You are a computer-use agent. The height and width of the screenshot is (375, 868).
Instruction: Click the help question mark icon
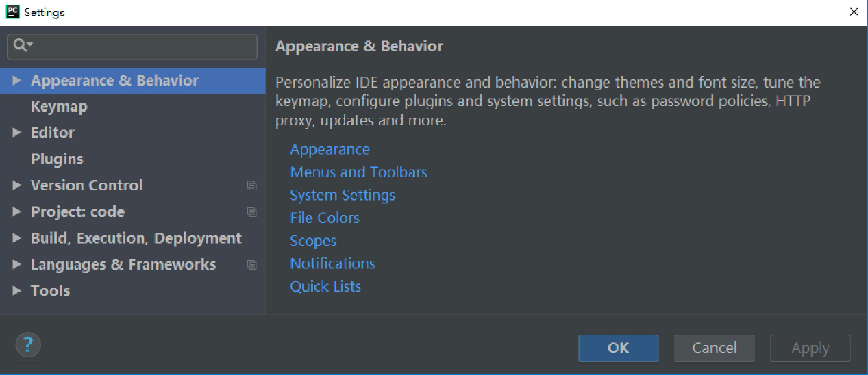point(28,344)
